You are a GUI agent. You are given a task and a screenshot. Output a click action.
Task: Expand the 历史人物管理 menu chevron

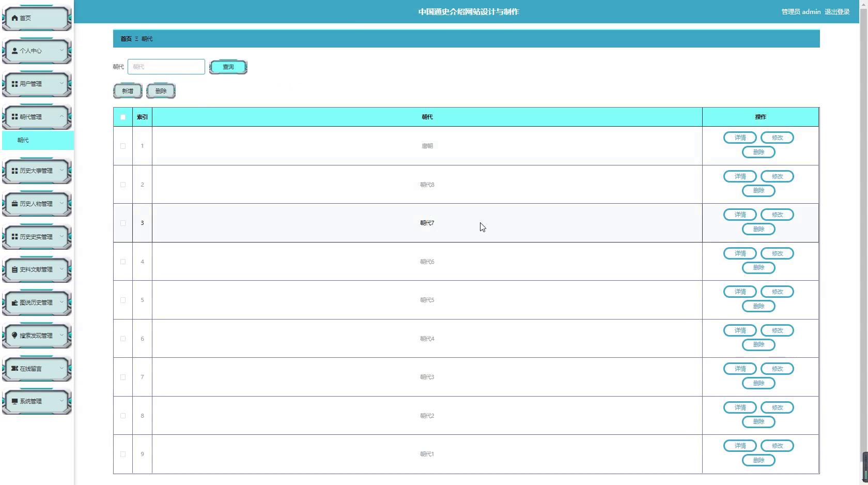pos(61,204)
